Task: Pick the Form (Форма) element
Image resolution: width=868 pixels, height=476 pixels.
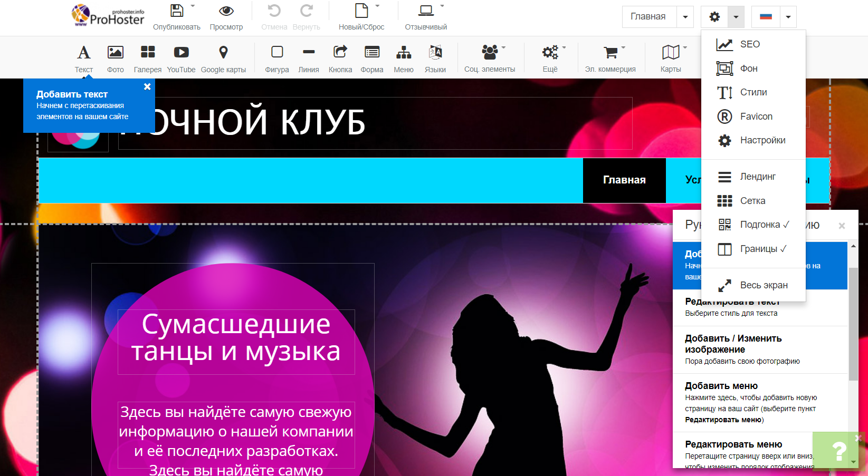Action: (372, 58)
